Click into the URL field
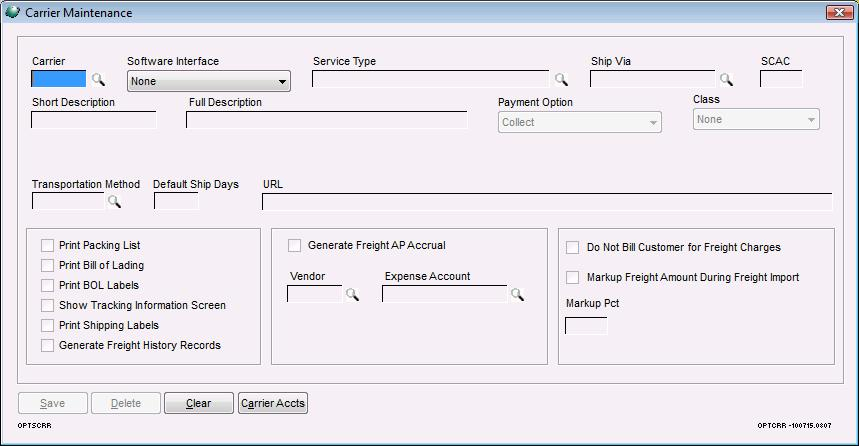859x446 pixels. (x=547, y=202)
